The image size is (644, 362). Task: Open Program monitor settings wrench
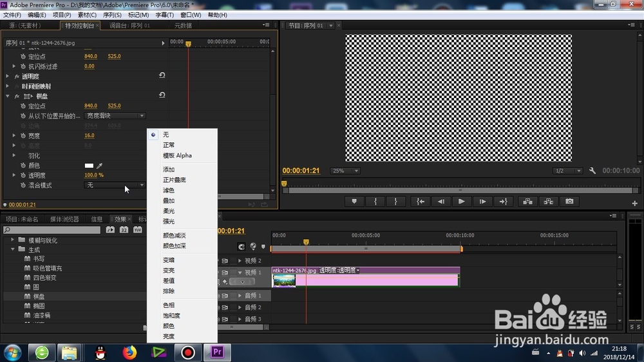[592, 171]
